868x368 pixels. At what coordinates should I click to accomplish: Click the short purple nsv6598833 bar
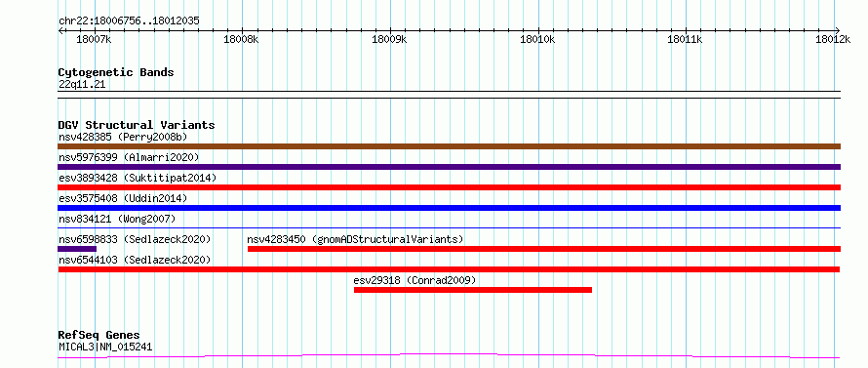click(77, 249)
